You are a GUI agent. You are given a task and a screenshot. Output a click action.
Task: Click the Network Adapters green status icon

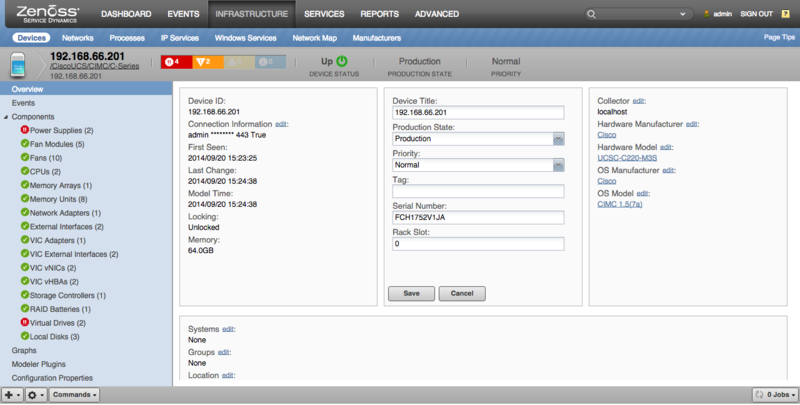[x=24, y=212]
